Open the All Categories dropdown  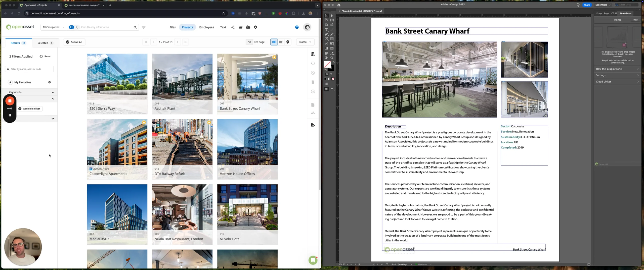point(53,27)
